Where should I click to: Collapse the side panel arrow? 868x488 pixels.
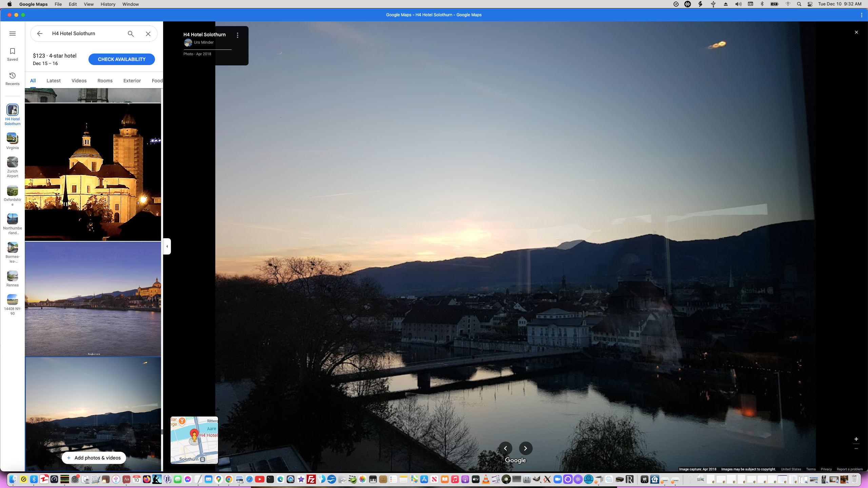pos(167,246)
